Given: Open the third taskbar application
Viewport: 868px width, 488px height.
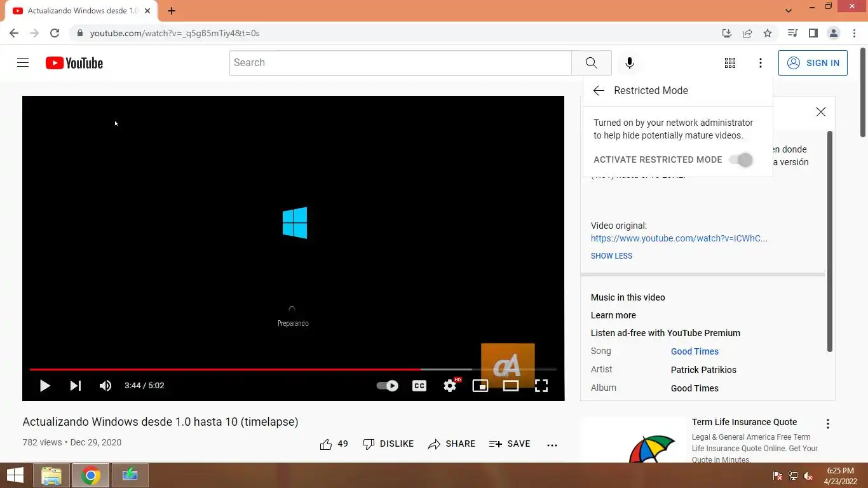Looking at the screenshot, I should [x=130, y=475].
